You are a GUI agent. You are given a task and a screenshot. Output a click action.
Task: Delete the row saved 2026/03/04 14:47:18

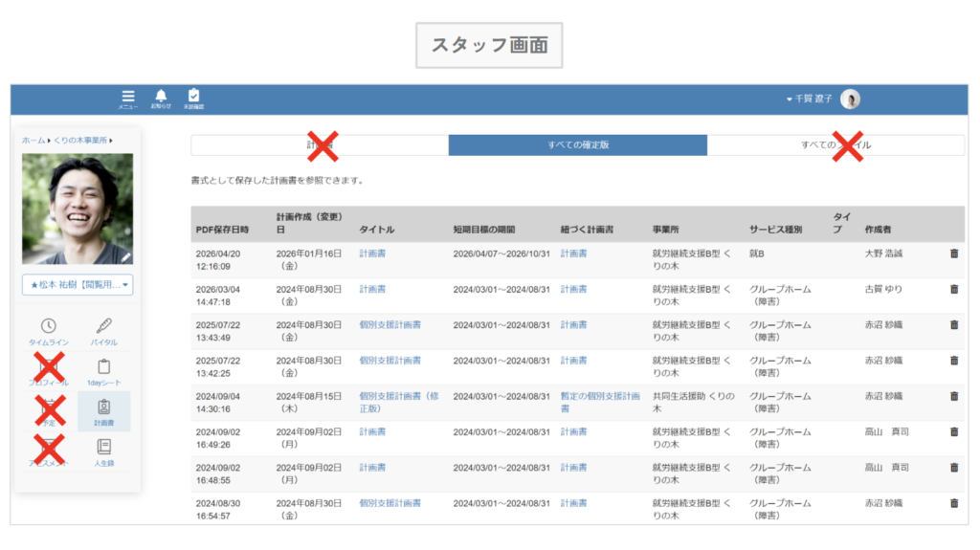click(x=954, y=290)
